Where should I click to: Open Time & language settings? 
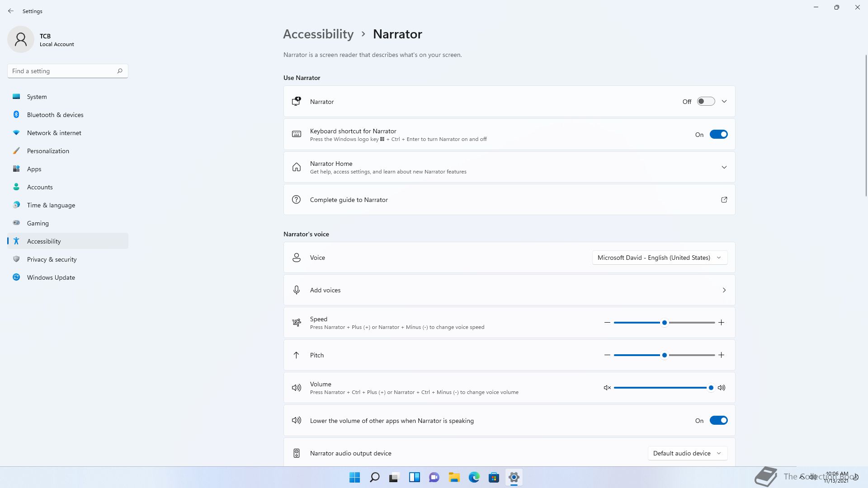pyautogui.click(x=68, y=205)
